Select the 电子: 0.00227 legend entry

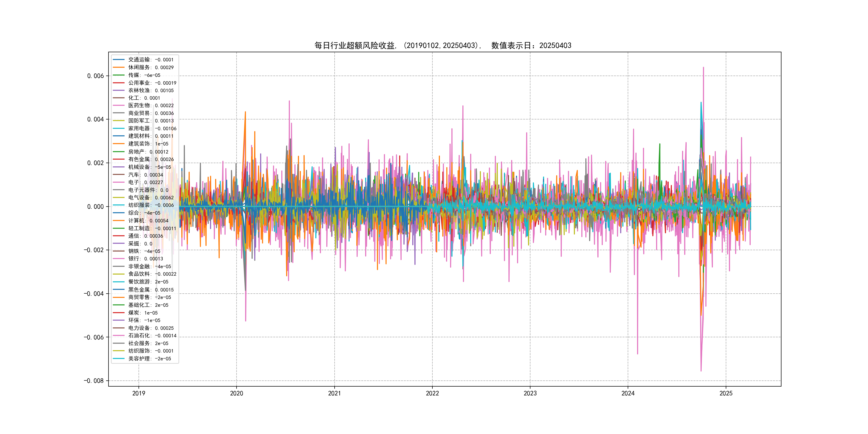[145, 182]
